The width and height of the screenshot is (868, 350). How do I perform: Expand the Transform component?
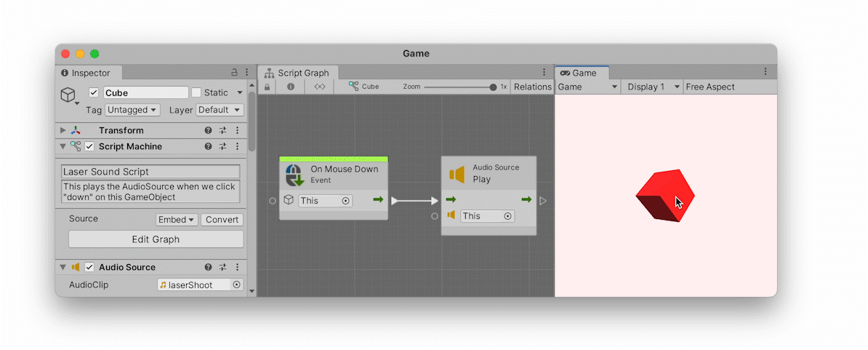(x=63, y=131)
